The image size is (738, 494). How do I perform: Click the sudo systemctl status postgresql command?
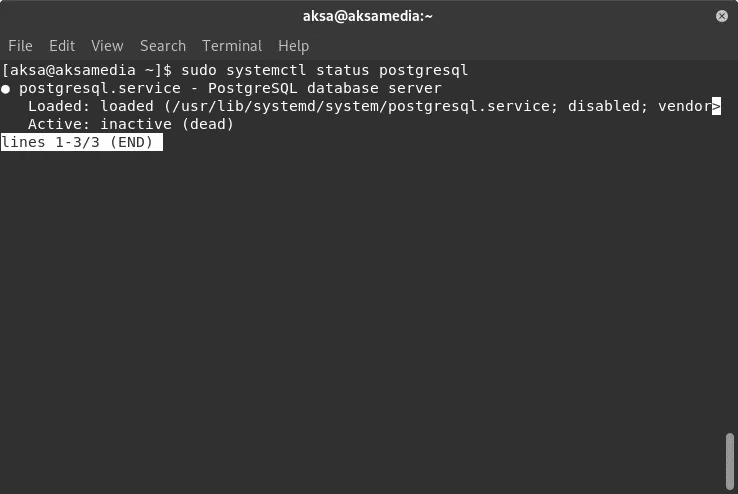point(325,70)
